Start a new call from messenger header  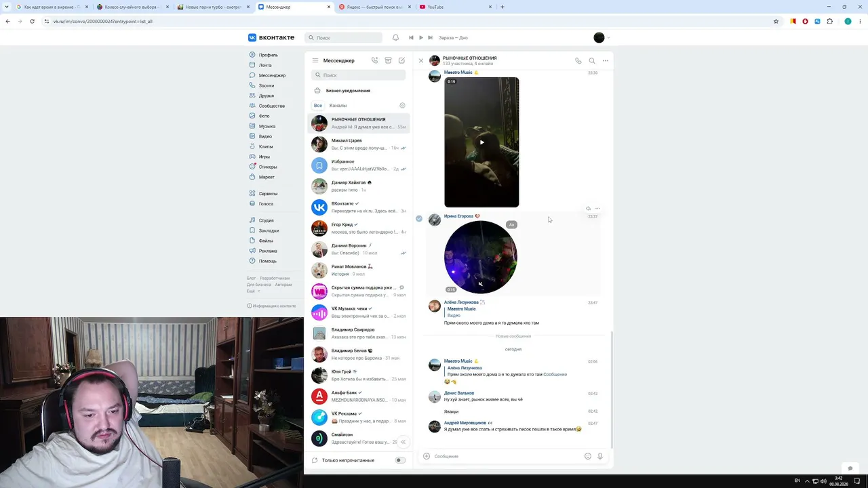374,60
